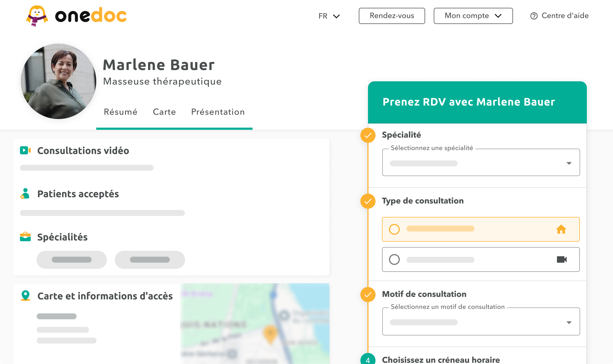Click the Motif de consultation step title
The width and height of the screenshot is (613, 364).
point(424,294)
